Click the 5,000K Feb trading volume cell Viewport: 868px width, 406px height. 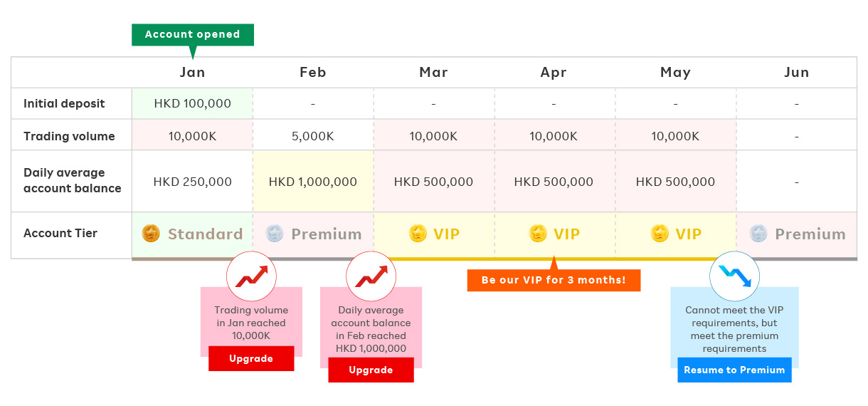pyautogui.click(x=313, y=136)
